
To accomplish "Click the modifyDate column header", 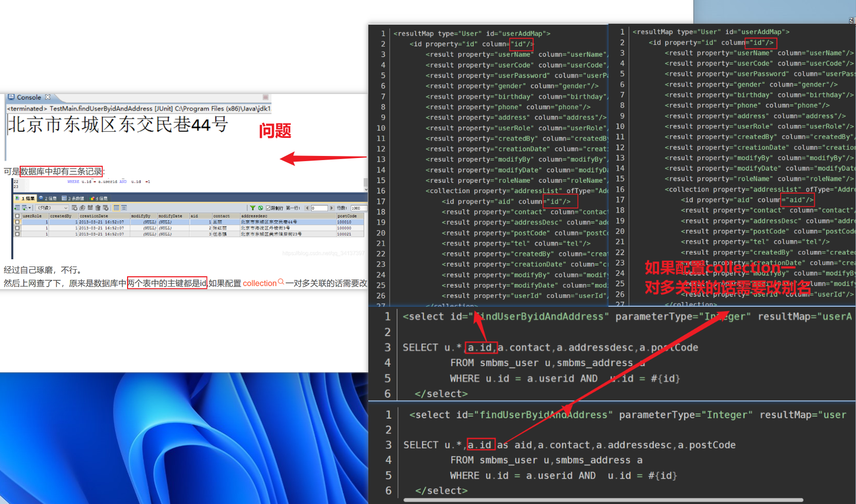I will coord(173,216).
